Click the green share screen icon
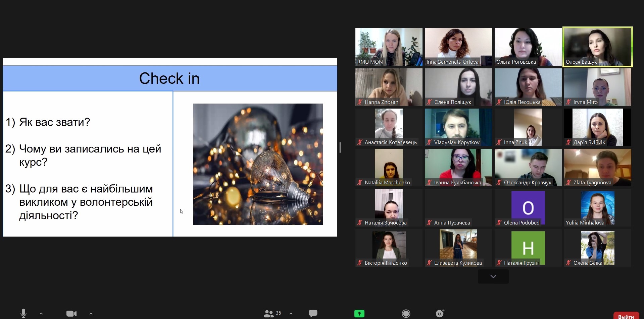Screen dimensions: 644x319 359,313
